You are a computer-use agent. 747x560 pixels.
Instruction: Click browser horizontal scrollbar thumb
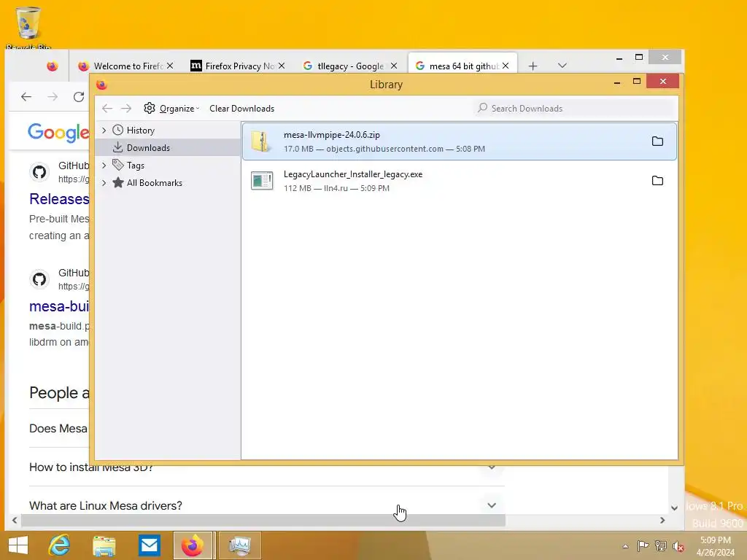point(263,521)
